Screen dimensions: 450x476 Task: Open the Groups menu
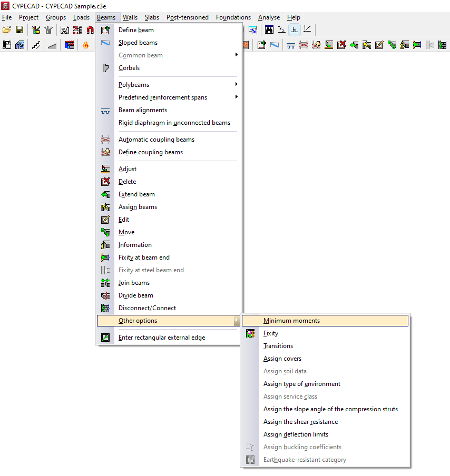click(x=56, y=17)
